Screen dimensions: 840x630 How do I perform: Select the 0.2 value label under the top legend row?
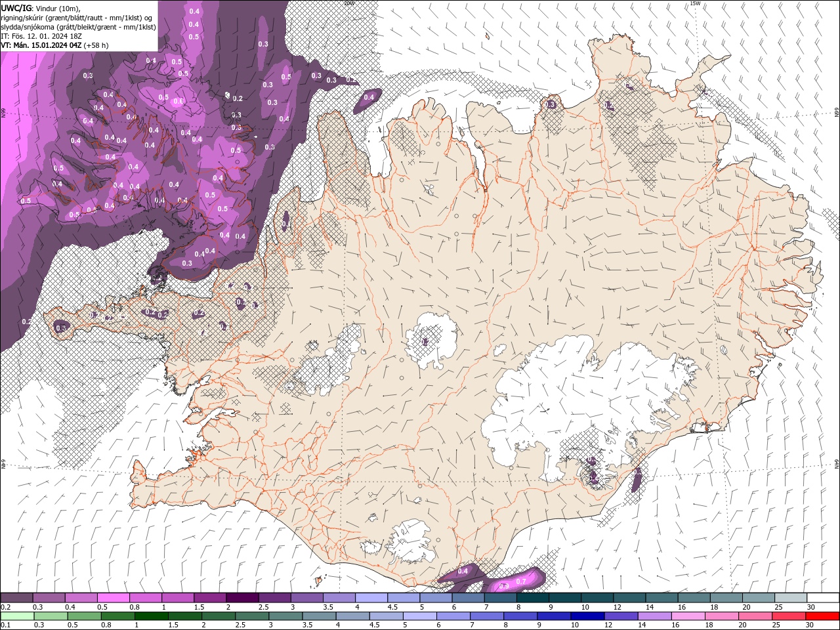pyautogui.click(x=5, y=607)
